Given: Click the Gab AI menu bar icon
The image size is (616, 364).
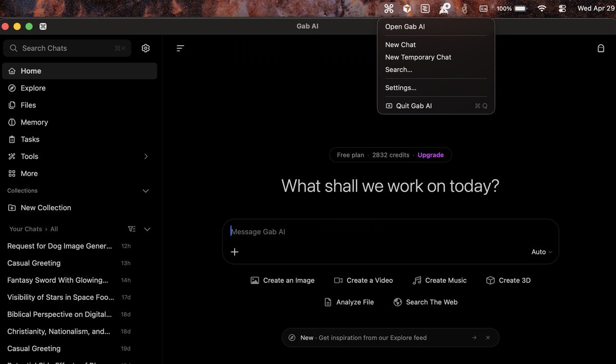Looking at the screenshot, I should (x=389, y=8).
